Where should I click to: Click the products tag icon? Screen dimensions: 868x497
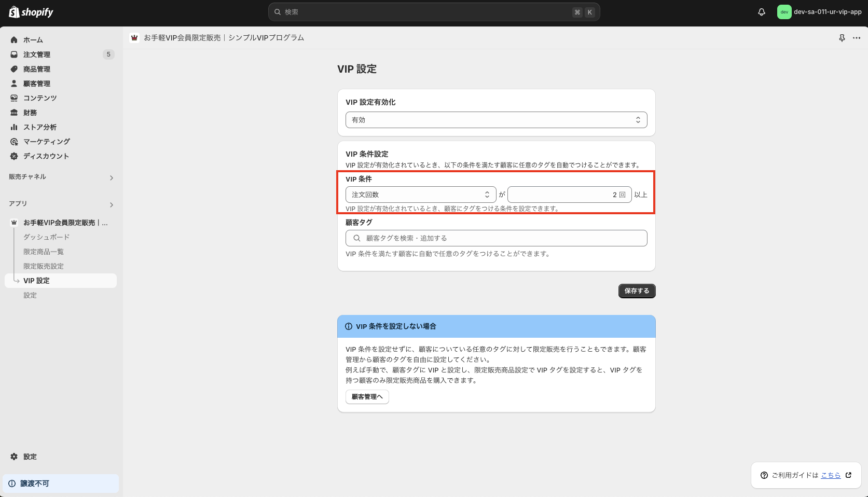point(14,69)
